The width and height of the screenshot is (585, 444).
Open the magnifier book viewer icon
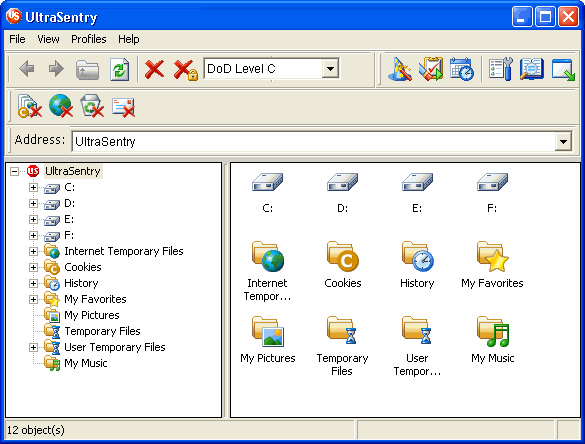coord(532,69)
